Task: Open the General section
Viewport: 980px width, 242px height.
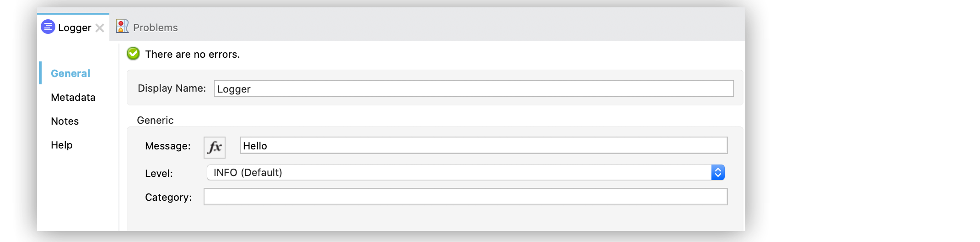Action: tap(70, 73)
